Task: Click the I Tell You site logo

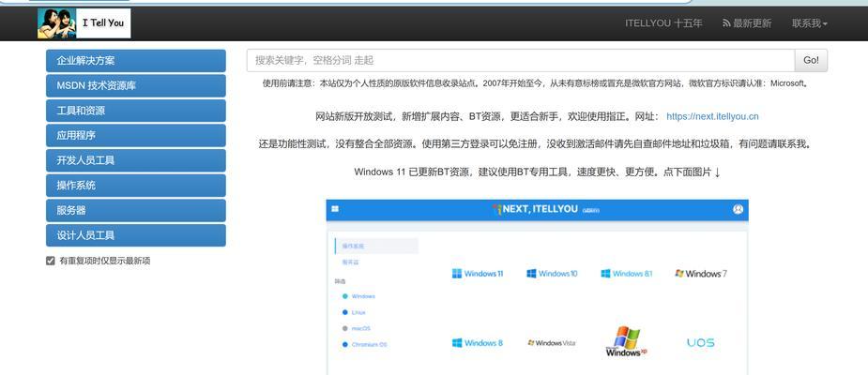Action: coord(84,23)
